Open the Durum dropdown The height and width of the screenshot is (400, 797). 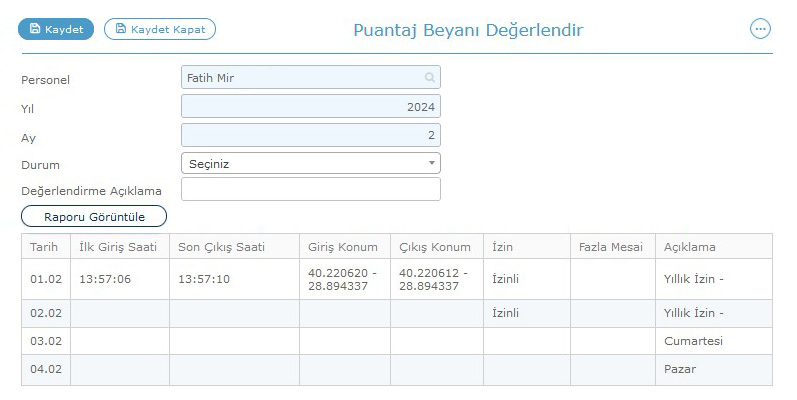[x=311, y=164]
